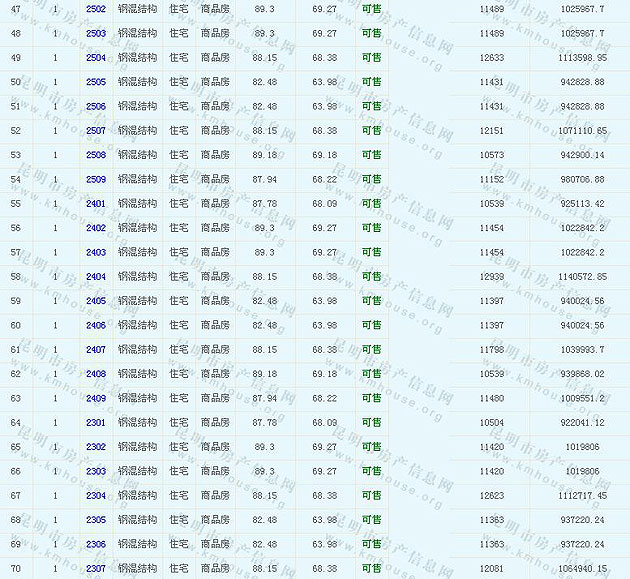
Task: Click unit price 10573 cell
Action: (x=492, y=155)
